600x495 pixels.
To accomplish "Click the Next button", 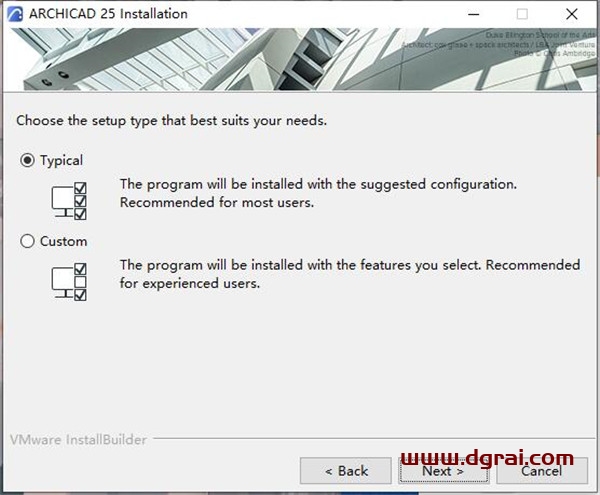I will [443, 471].
